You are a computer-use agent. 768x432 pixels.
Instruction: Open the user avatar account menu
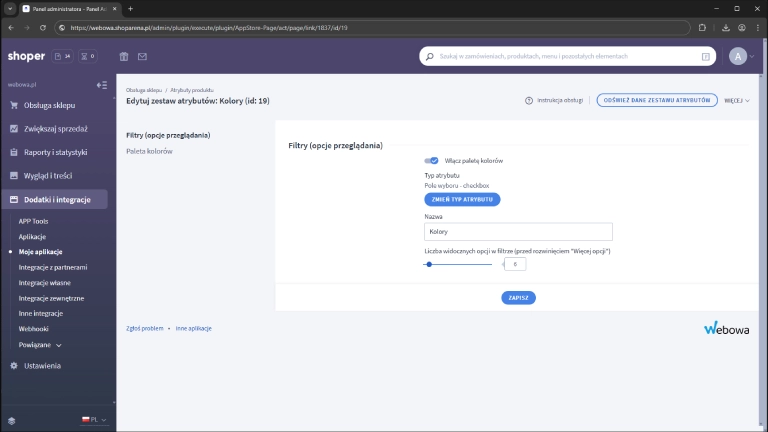tap(739, 57)
